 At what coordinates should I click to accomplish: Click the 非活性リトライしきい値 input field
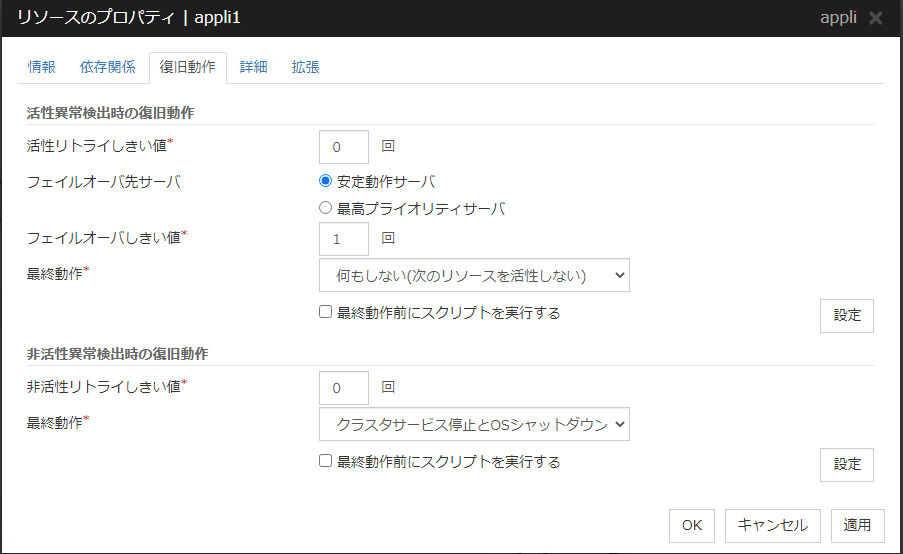[343, 388]
